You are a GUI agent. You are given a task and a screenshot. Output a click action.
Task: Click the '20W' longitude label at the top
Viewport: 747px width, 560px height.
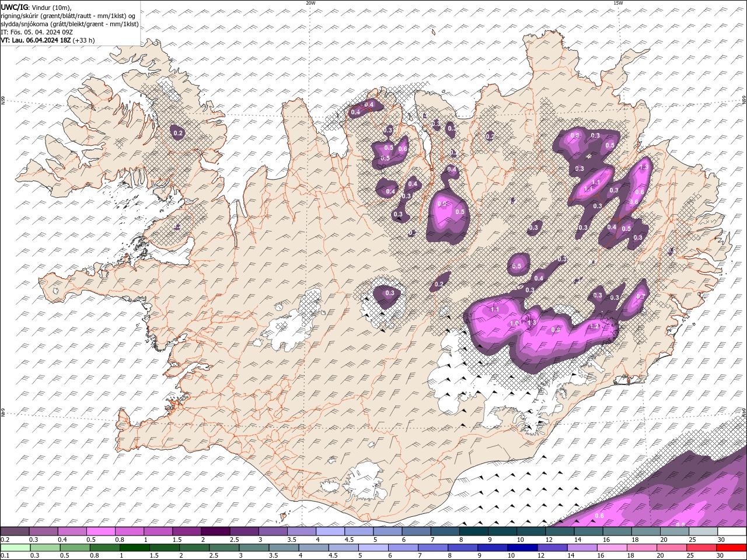[310, 3]
